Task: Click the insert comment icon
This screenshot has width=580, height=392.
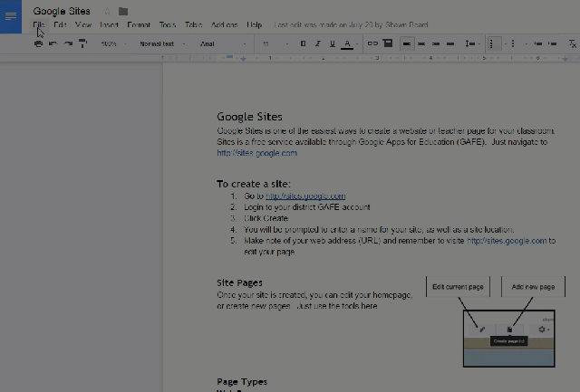Action: (388, 43)
